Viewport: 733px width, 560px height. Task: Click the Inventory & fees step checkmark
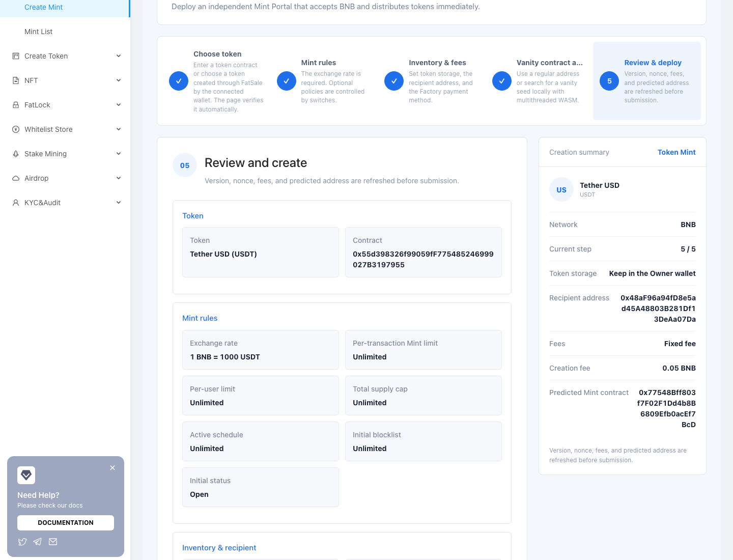tap(394, 81)
